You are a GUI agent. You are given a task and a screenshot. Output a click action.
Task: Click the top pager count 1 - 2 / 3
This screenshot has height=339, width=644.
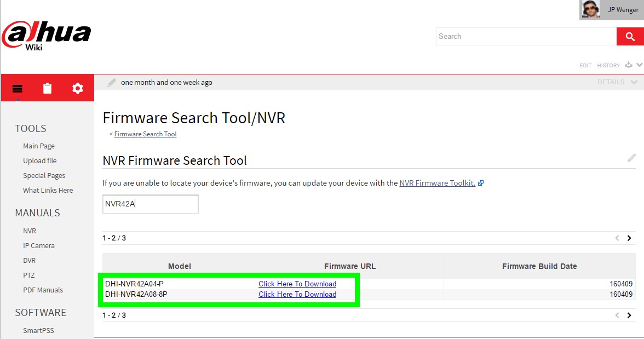point(114,238)
